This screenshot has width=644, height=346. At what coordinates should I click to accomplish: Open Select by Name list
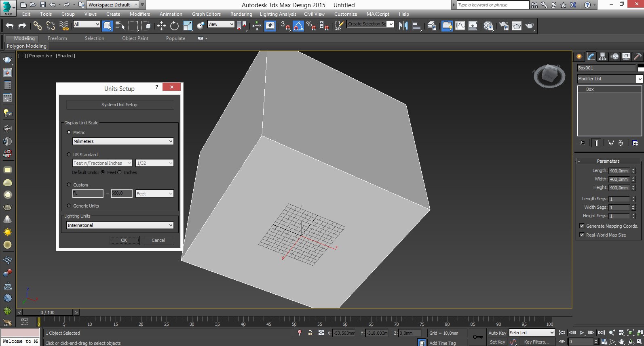[120, 26]
